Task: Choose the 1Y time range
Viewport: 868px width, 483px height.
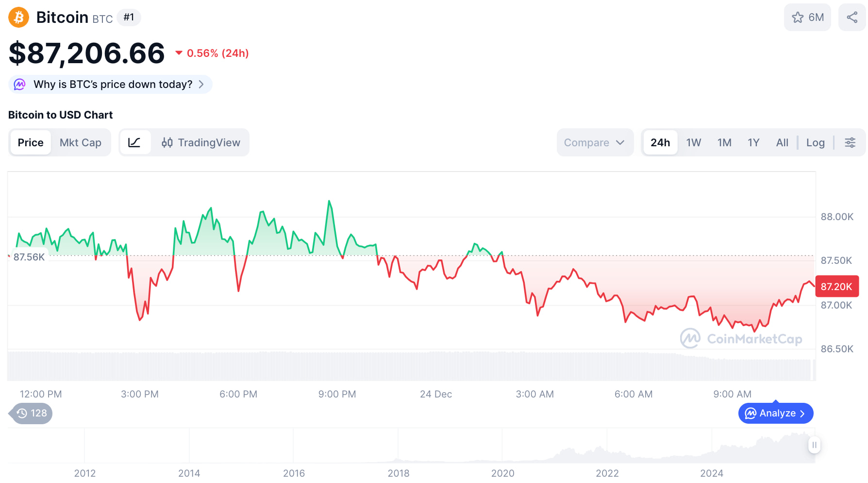Action: click(x=753, y=142)
